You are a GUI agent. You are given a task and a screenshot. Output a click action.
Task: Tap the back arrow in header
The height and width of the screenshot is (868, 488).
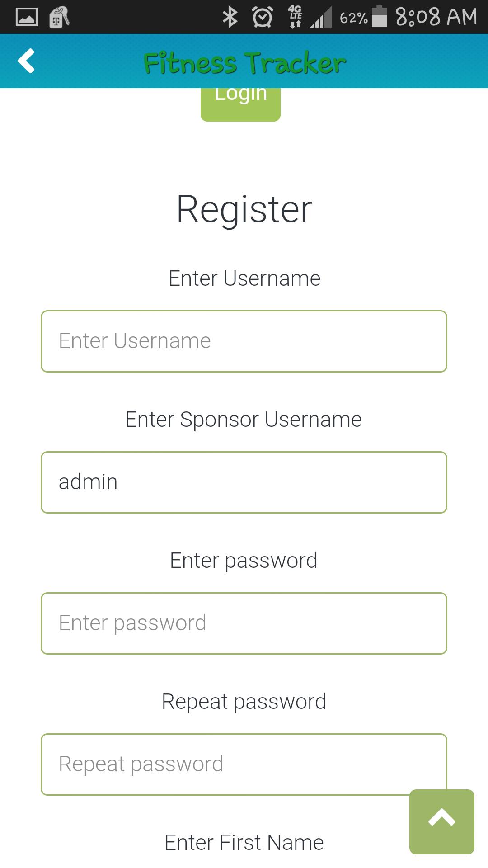coord(26,61)
